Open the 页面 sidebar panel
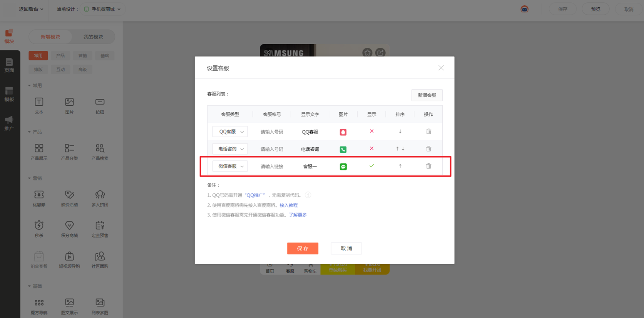The width and height of the screenshot is (644, 318). click(9, 65)
